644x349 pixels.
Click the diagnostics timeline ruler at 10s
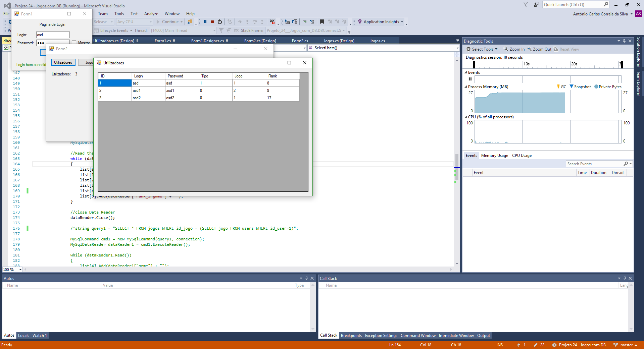[527, 64]
